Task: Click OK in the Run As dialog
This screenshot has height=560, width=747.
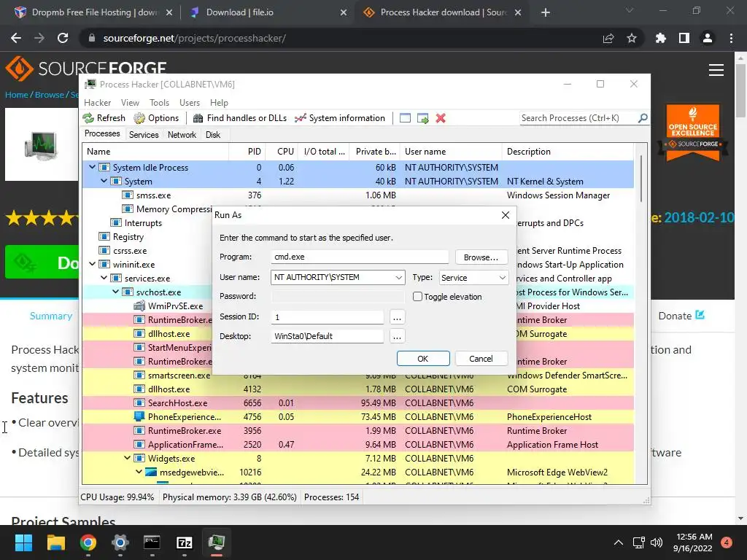Action: pos(423,359)
